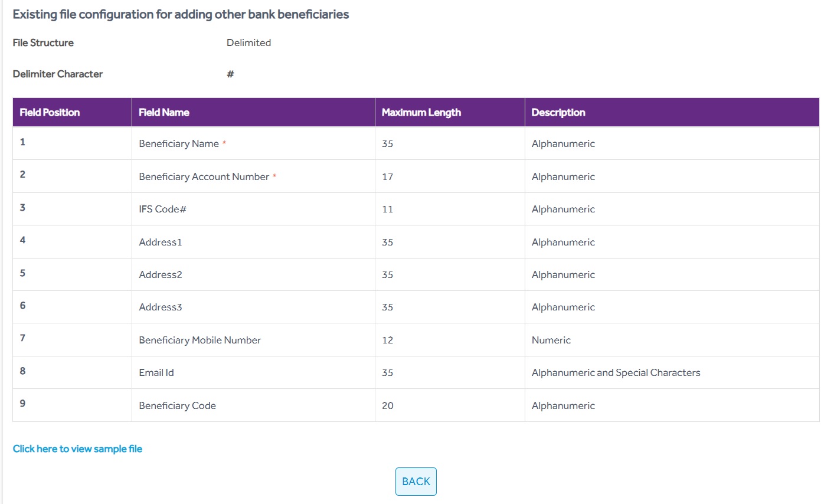Click field position number 3
821x504 pixels.
click(22, 207)
